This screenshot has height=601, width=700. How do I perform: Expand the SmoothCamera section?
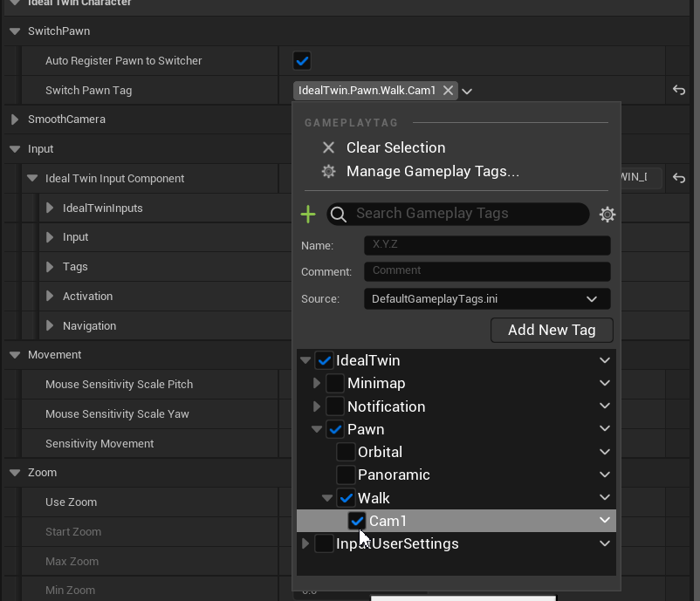[x=15, y=120]
